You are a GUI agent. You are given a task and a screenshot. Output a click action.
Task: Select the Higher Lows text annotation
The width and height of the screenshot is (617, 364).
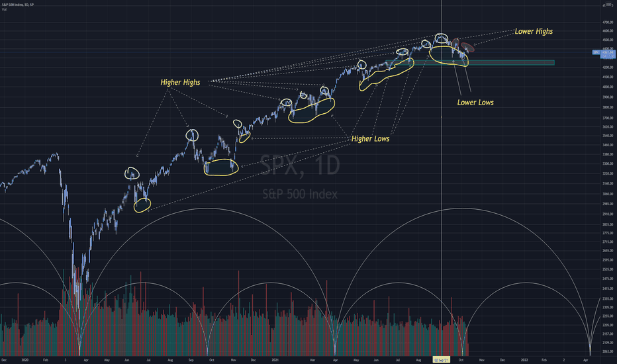(370, 138)
